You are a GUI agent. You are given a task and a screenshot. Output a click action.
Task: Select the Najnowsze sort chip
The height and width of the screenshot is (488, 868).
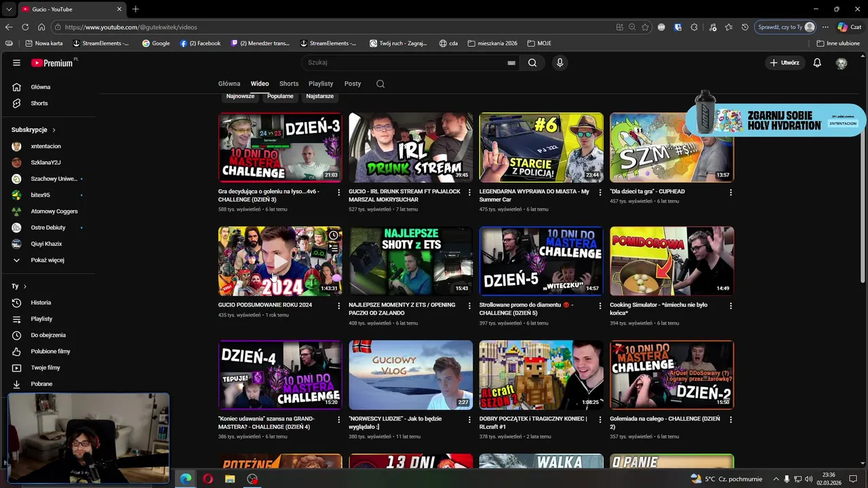click(x=240, y=96)
